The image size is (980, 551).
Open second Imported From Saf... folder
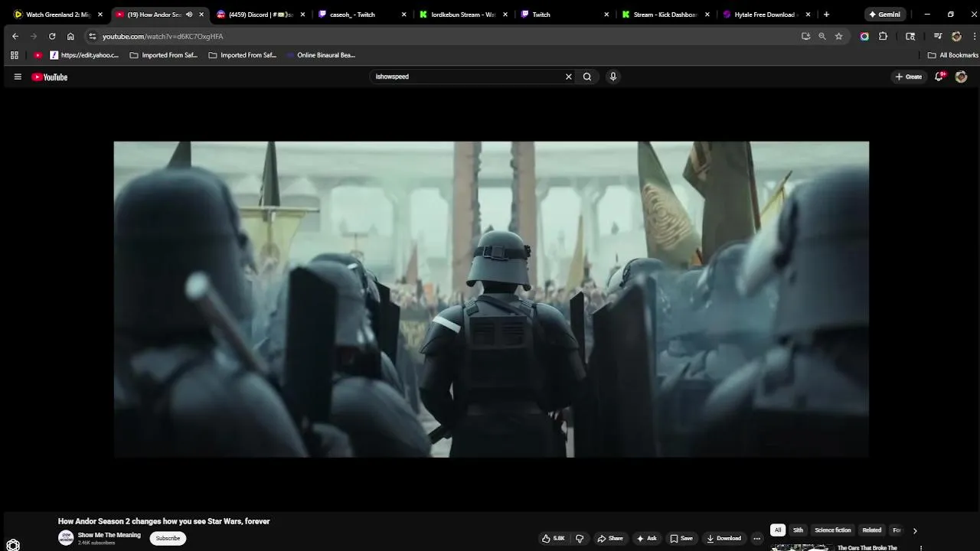pos(243,55)
